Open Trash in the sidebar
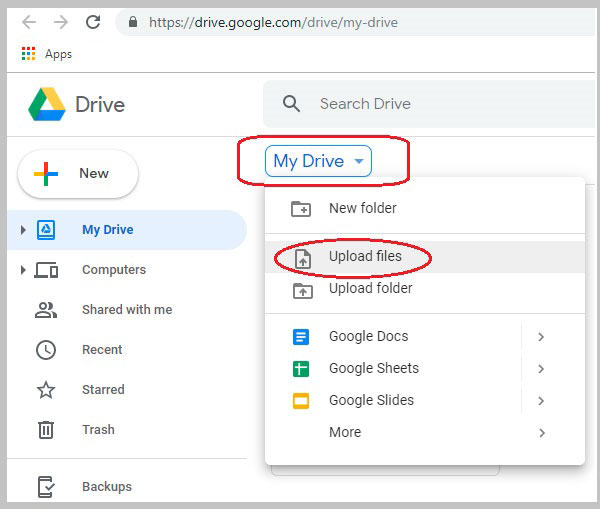Viewport: 600px width, 509px height. 98,429
